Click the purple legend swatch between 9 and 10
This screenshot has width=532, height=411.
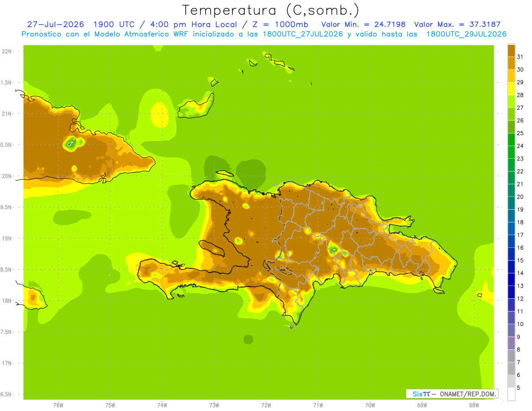tap(511, 330)
